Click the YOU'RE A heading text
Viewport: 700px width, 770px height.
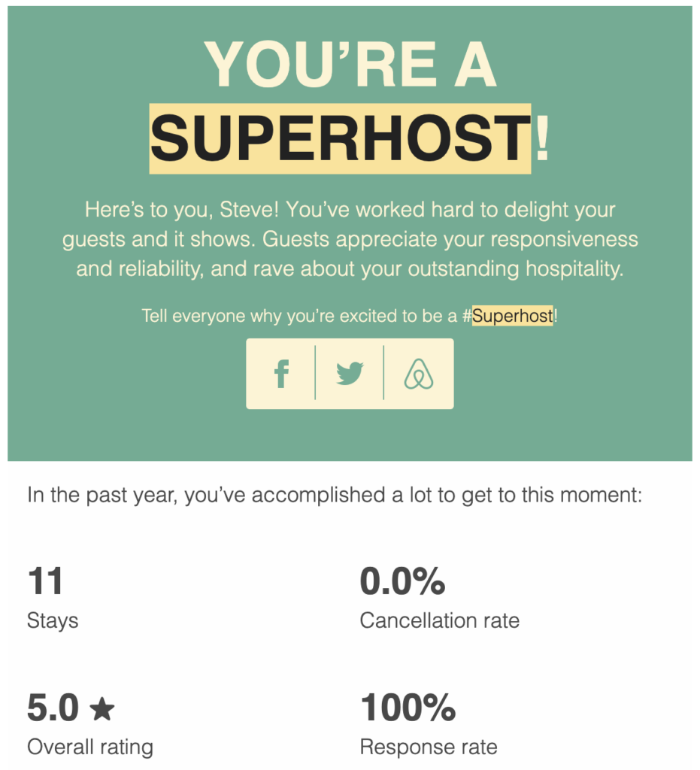(350, 65)
